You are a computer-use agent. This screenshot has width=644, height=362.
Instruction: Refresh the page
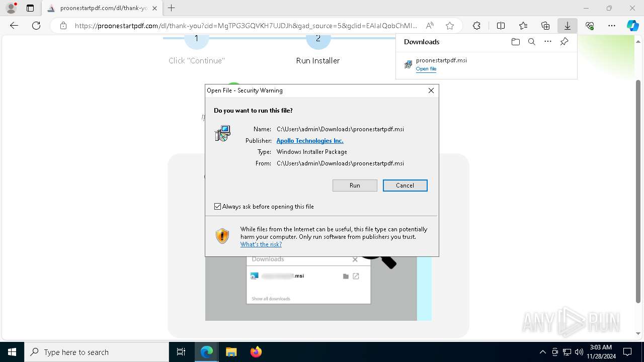coord(36,26)
